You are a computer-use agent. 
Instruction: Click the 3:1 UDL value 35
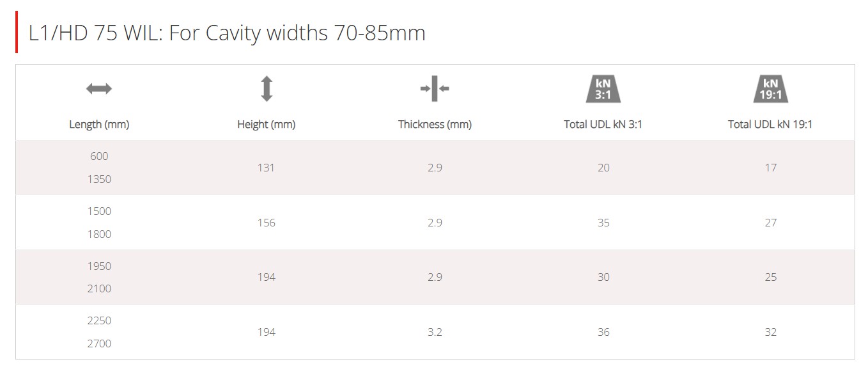603,223
